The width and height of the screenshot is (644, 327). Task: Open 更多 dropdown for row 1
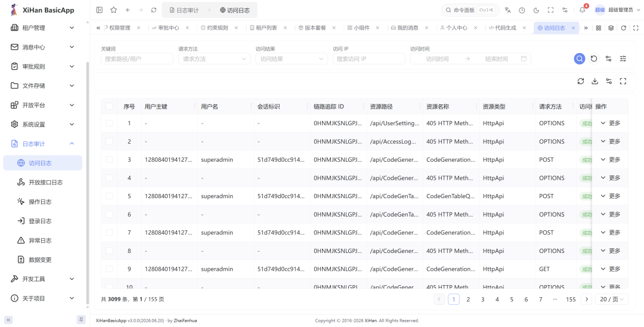(x=611, y=124)
